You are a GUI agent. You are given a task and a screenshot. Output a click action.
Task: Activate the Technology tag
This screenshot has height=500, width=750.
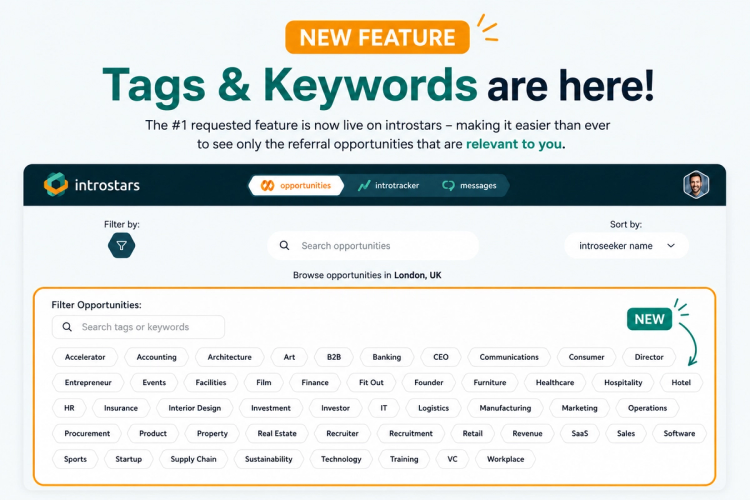[341, 459]
